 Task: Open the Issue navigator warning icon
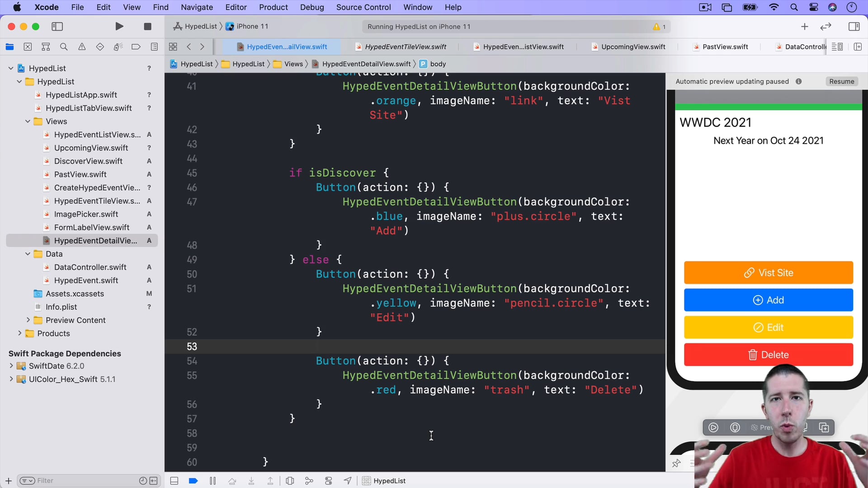pyautogui.click(x=82, y=47)
